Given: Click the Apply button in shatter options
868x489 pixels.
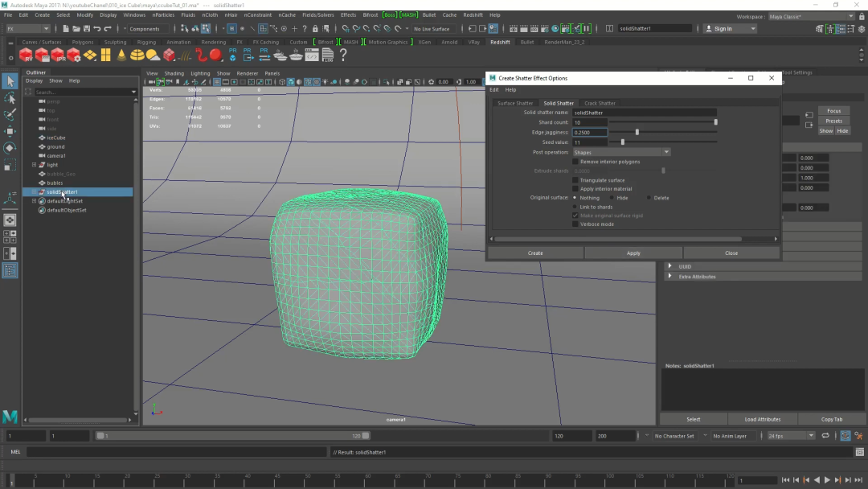Looking at the screenshot, I should click(x=633, y=253).
